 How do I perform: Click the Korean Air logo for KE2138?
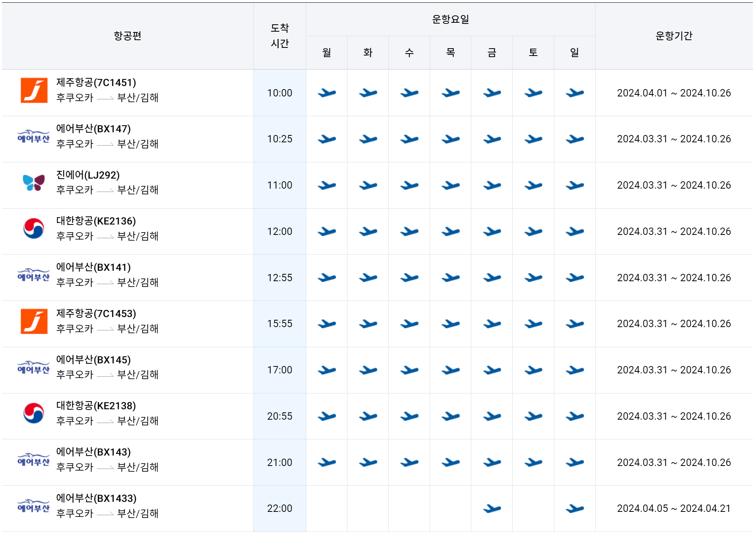[34, 413]
